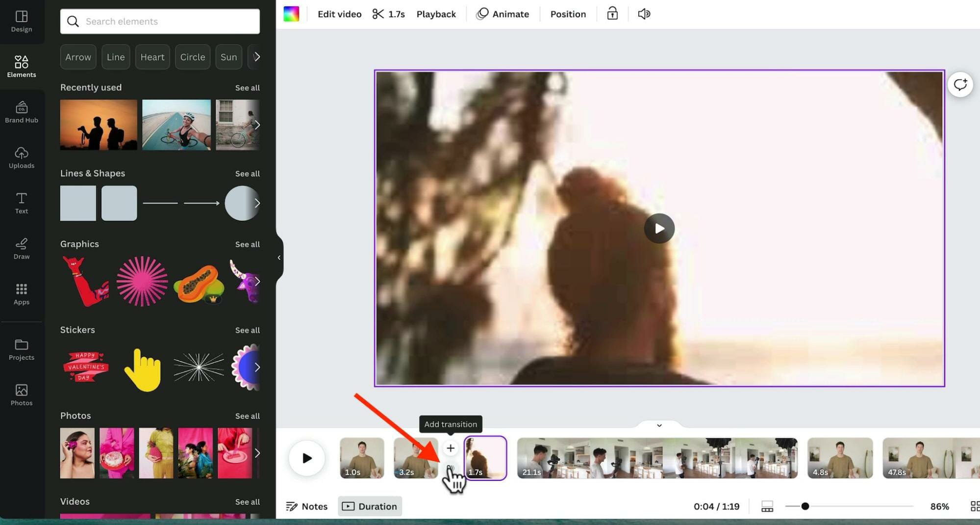Viewport: 980px width, 525px height.
Task: Toggle the lock on the selected clip
Action: [x=611, y=13]
